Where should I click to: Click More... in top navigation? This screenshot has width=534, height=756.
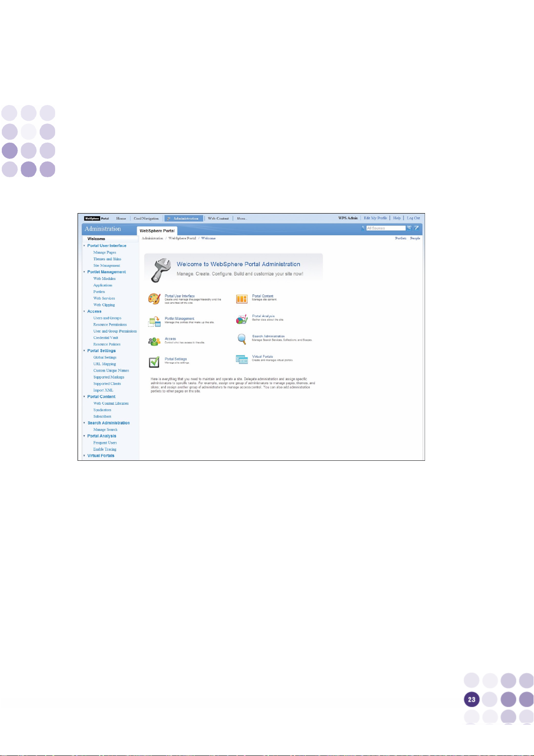click(x=242, y=218)
